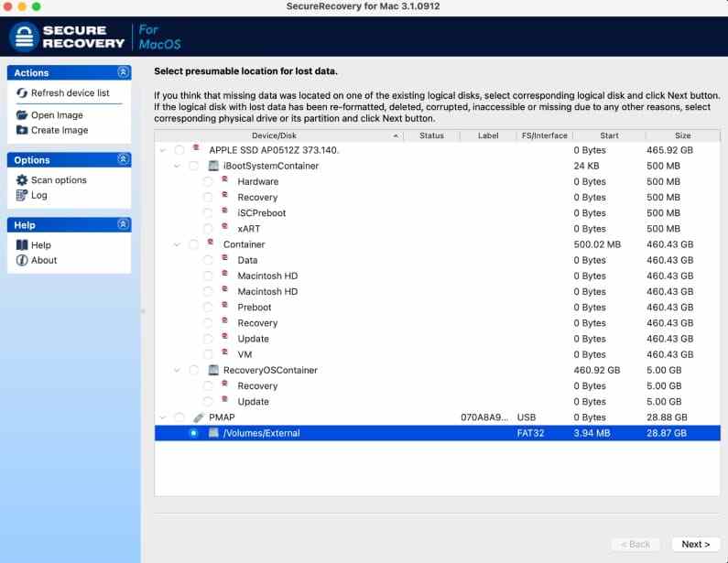Click the "xART" partition row
The height and width of the screenshot is (563, 728).
438,229
